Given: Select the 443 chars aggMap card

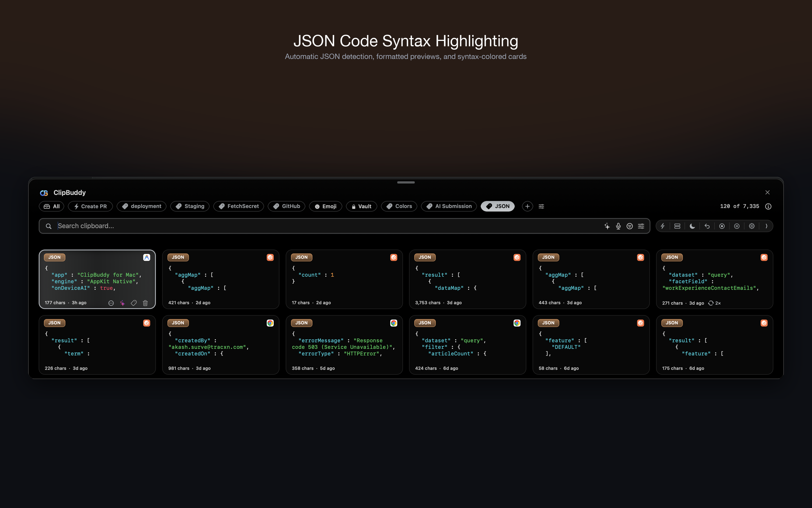Looking at the screenshot, I should [591, 279].
